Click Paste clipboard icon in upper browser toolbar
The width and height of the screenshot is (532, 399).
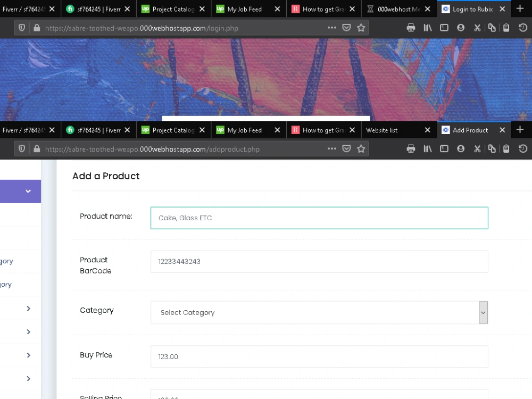(506, 28)
